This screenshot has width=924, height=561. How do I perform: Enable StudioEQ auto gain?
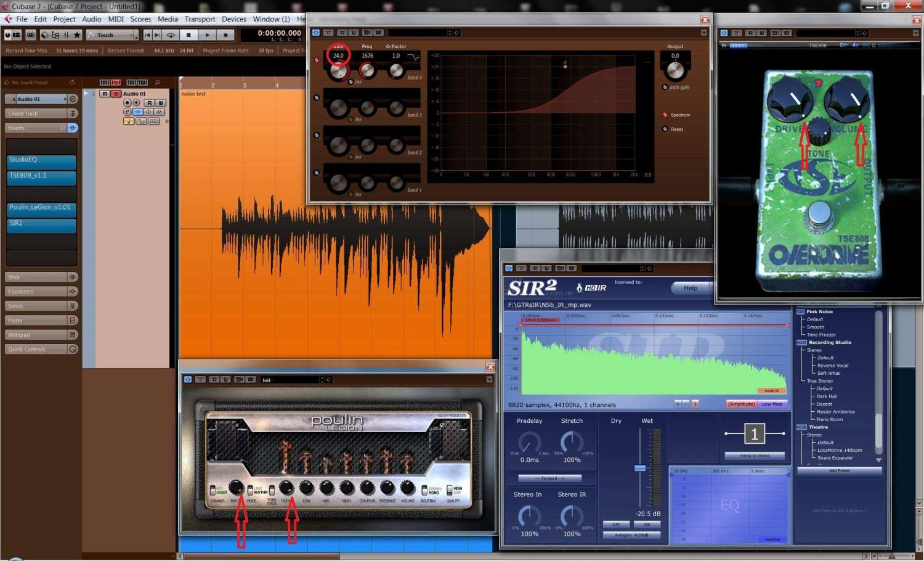665,88
